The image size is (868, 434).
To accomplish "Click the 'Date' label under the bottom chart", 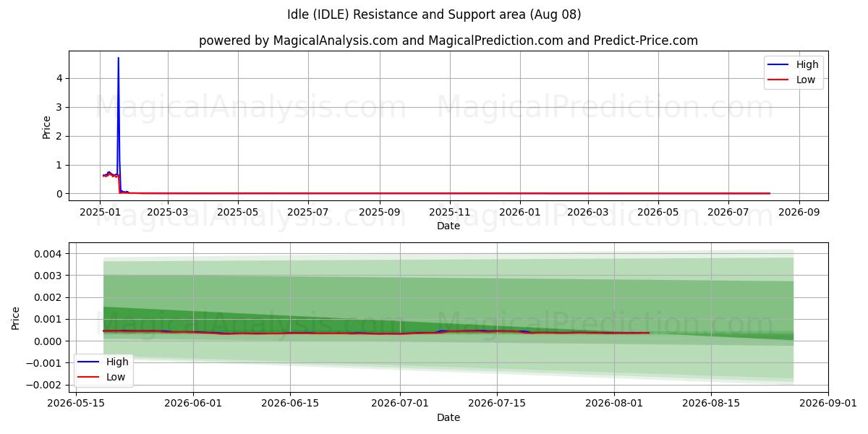I will point(448,417).
